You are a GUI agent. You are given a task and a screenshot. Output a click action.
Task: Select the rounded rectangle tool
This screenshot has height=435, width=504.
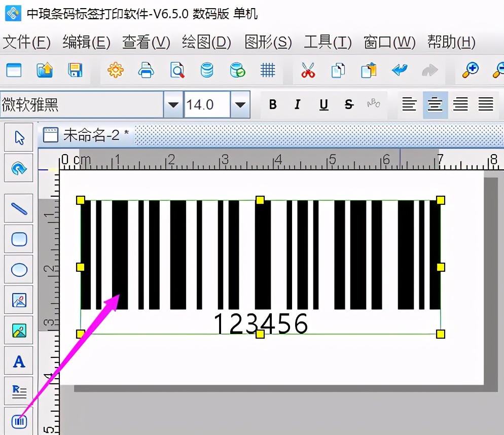pos(19,239)
